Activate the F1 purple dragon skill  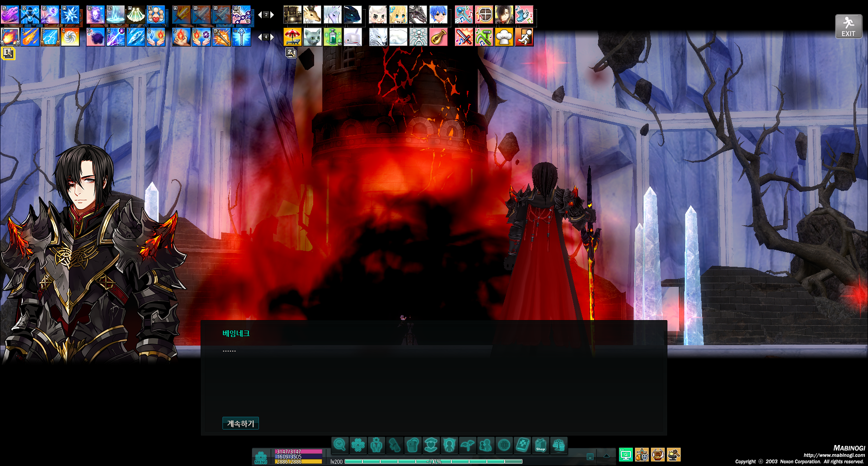10,15
